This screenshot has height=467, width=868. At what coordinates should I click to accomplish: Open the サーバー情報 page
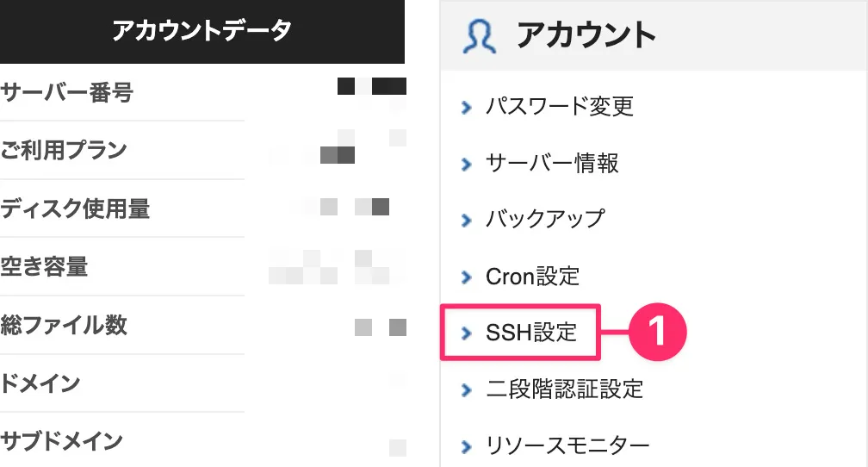click(x=552, y=164)
